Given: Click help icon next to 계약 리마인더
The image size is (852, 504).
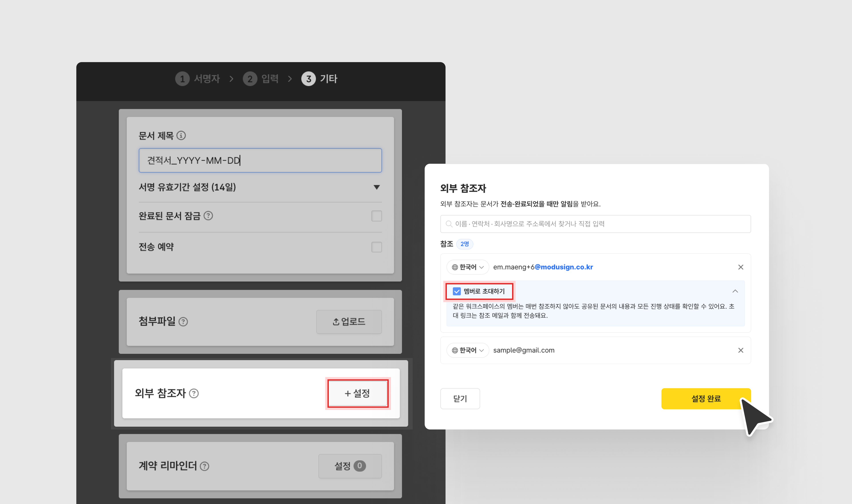Looking at the screenshot, I should (204, 466).
